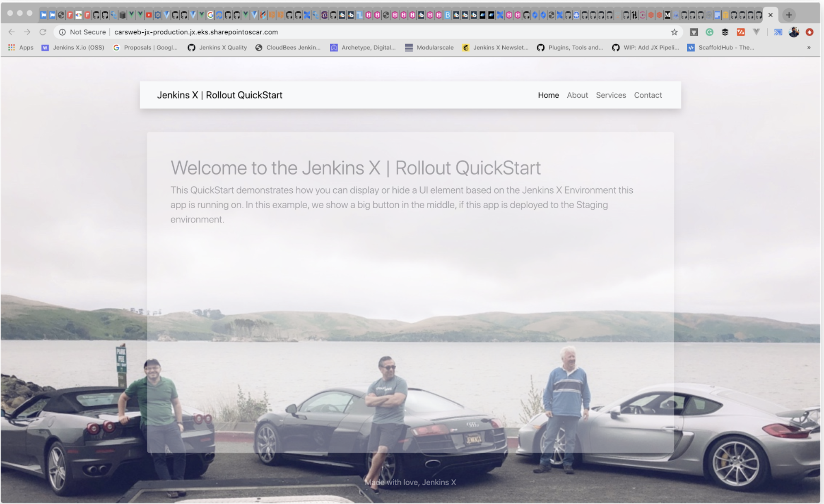Open the Contact nav item
824x504 pixels.
[x=648, y=95]
